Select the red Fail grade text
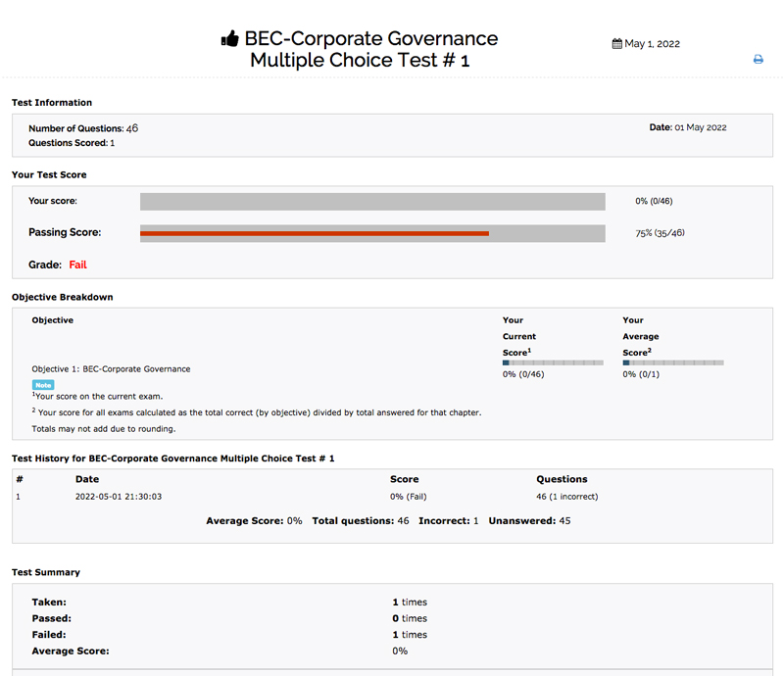The height and width of the screenshot is (676, 784). tap(78, 265)
